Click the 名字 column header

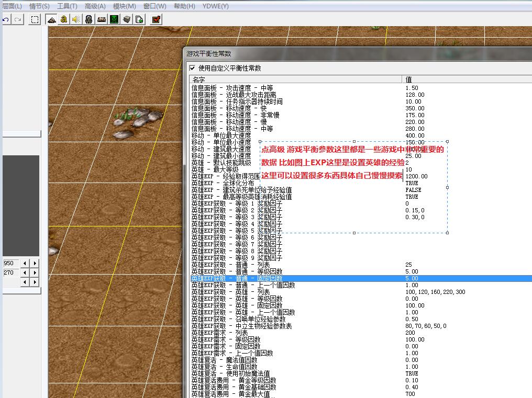point(199,79)
